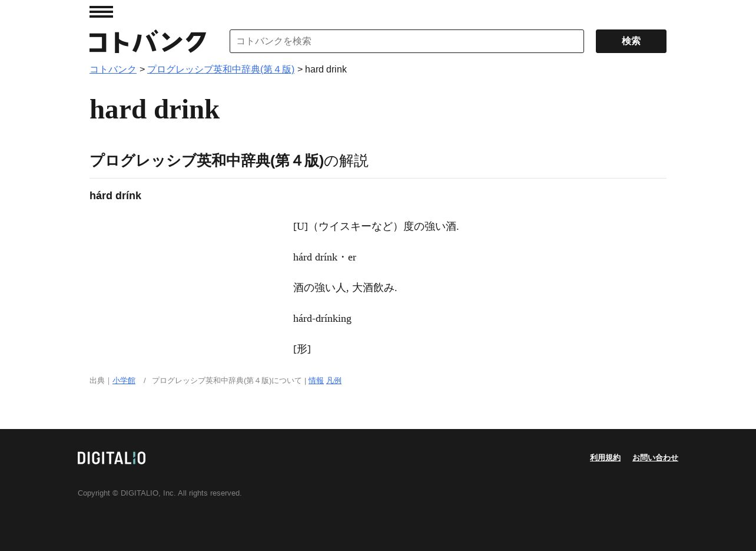
Task: Open the 情報 link
Action: pos(316,381)
